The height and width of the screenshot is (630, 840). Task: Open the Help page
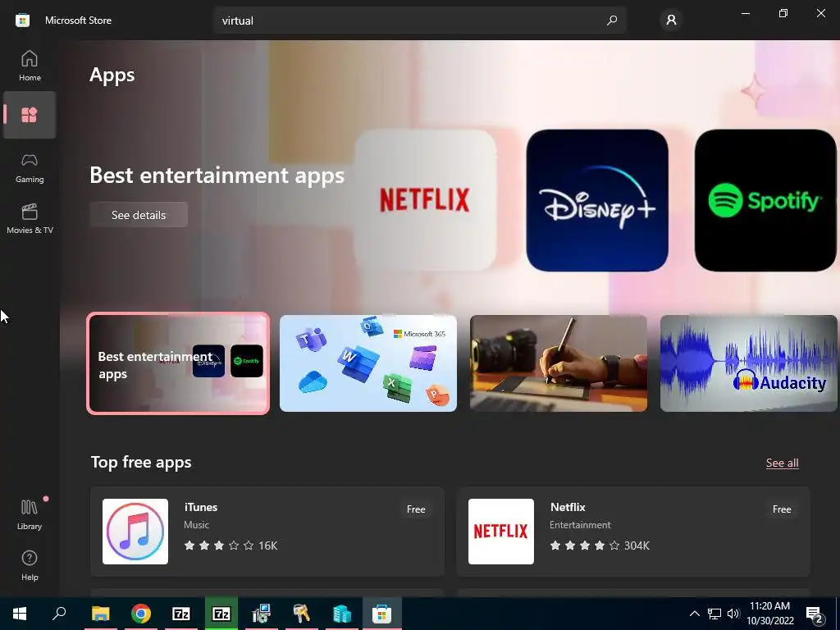pyautogui.click(x=30, y=565)
